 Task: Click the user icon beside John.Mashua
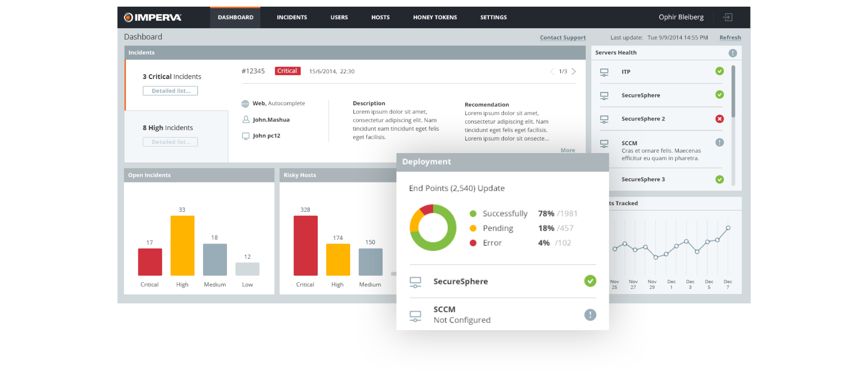pyautogui.click(x=246, y=120)
